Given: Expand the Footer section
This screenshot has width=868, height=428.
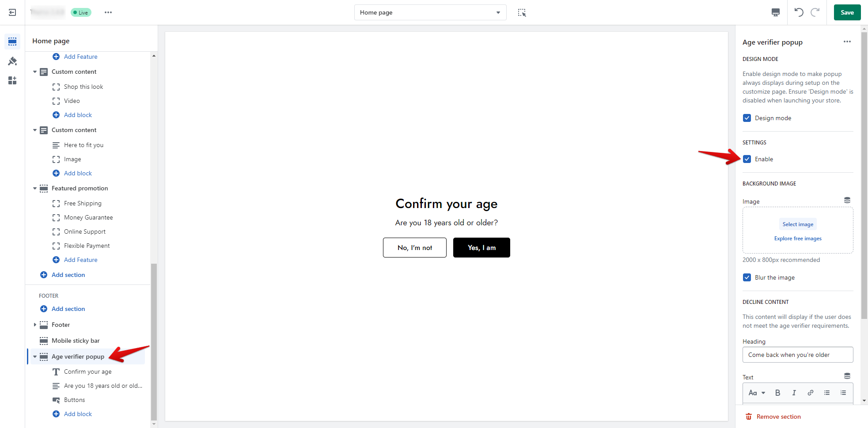Looking at the screenshot, I should point(35,325).
